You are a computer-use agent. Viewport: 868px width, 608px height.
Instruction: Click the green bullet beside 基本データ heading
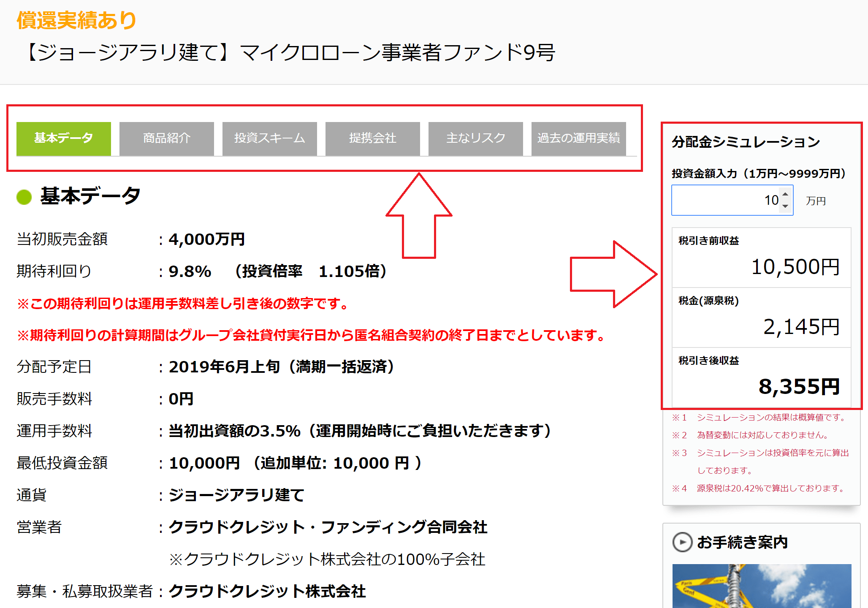24,197
